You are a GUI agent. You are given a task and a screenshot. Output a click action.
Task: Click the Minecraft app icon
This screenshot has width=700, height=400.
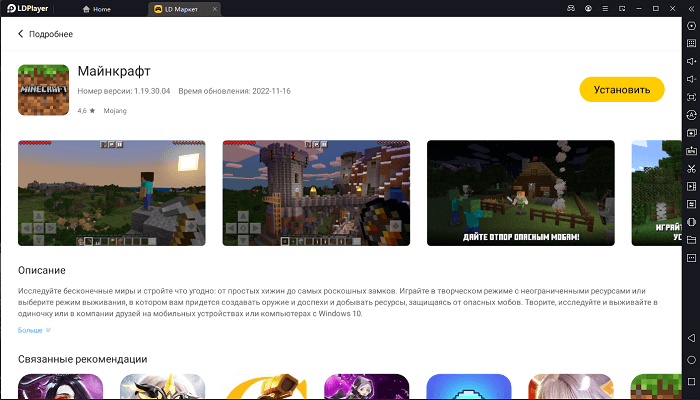tap(43, 90)
